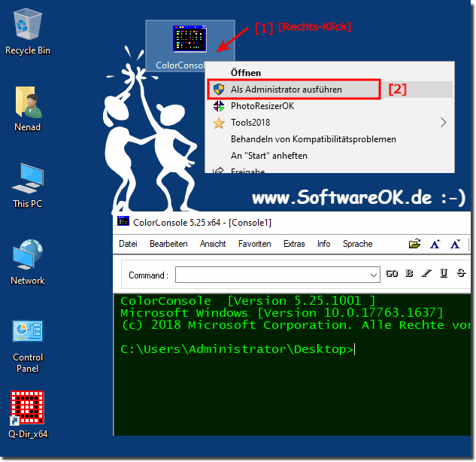
Task: Click the PhotoResizerOK context menu icon
Action: (219, 106)
